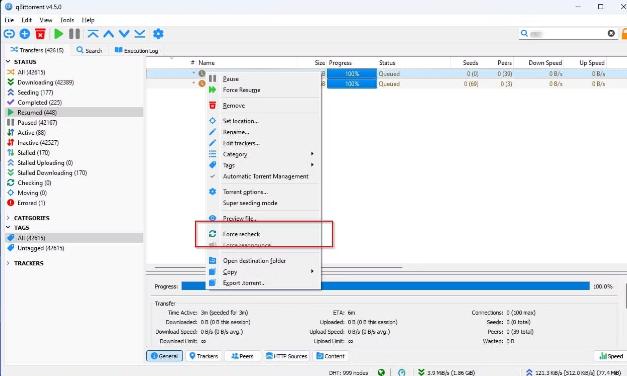
Task: Open the Content details tab
Action: tap(330, 356)
